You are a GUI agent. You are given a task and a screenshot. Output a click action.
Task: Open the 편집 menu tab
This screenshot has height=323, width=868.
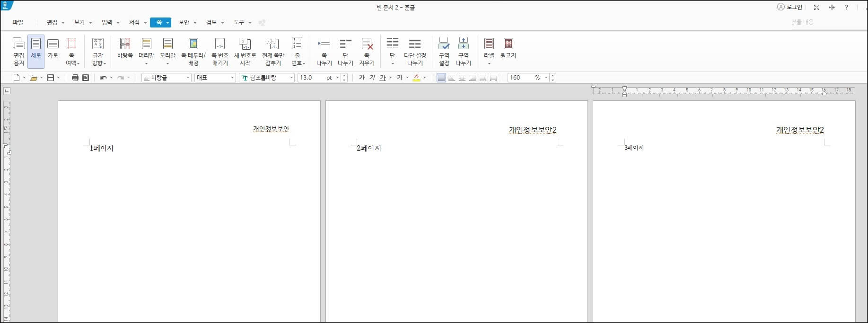[52, 22]
